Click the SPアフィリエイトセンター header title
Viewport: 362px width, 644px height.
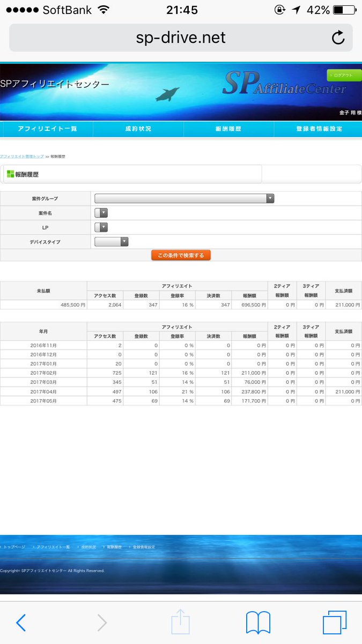(55, 84)
